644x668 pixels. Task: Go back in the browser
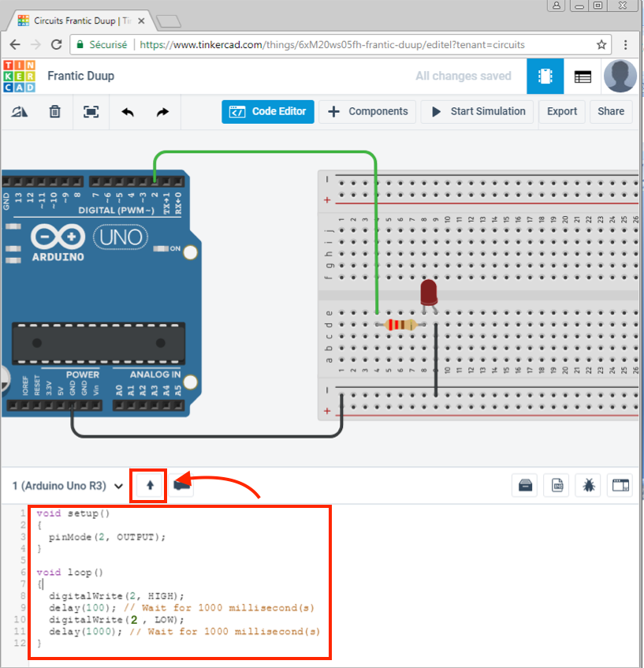point(15,45)
